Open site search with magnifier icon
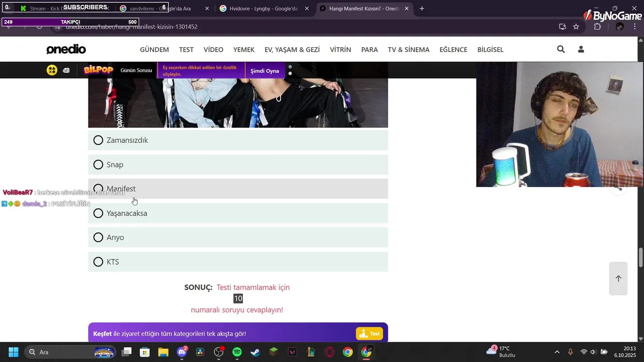 pos(561,49)
